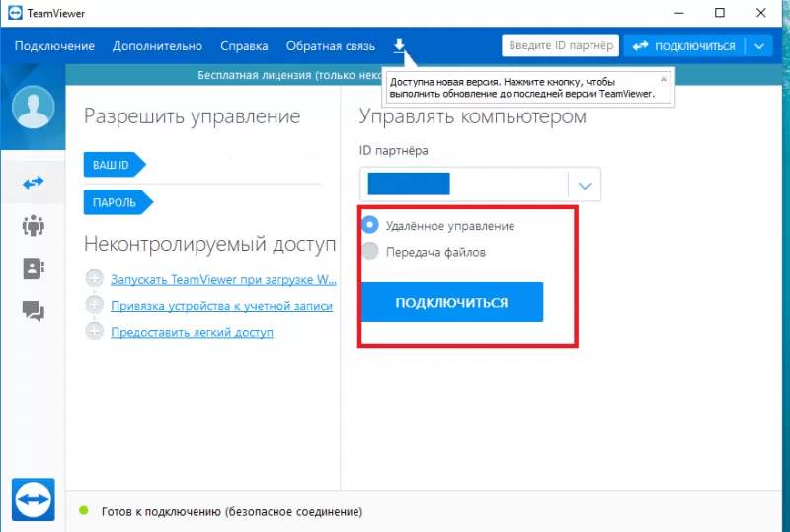790x532 pixels.
Task: Select Удалённое управление radio button
Action: pyautogui.click(x=369, y=225)
